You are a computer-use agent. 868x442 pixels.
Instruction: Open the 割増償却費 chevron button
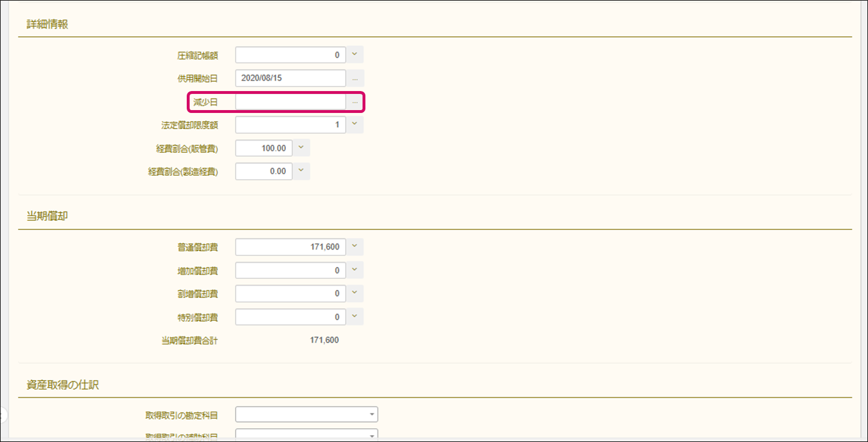pyautogui.click(x=355, y=294)
